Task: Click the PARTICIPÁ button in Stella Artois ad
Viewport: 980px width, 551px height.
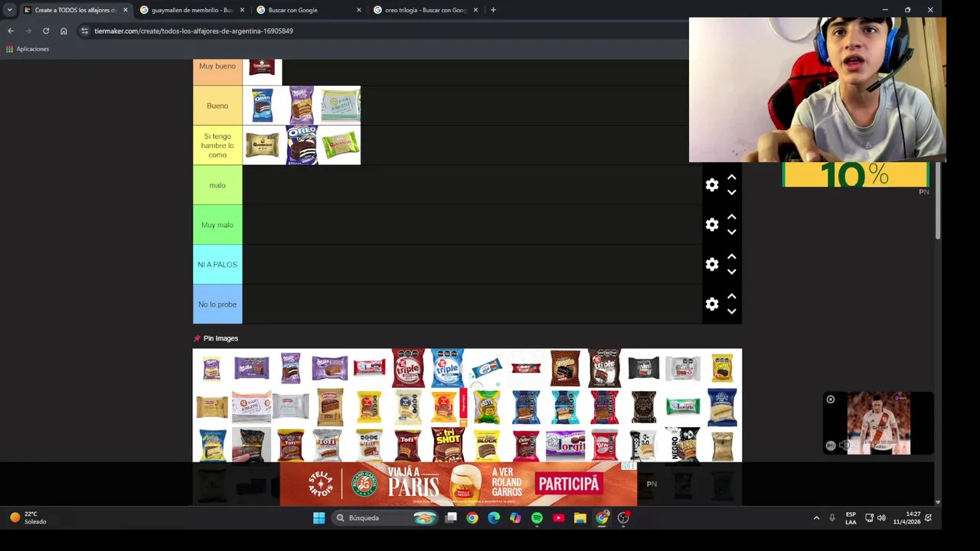Action: (x=568, y=484)
